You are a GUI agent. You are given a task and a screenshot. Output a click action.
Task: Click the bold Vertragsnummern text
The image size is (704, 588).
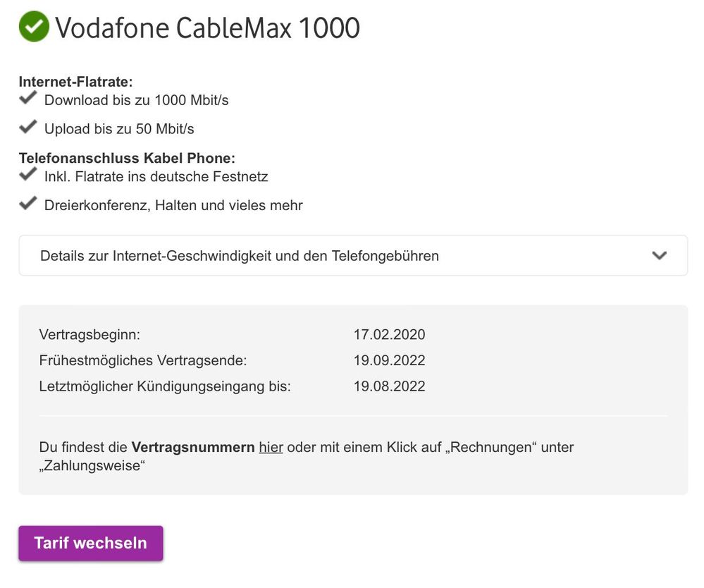[x=193, y=447]
